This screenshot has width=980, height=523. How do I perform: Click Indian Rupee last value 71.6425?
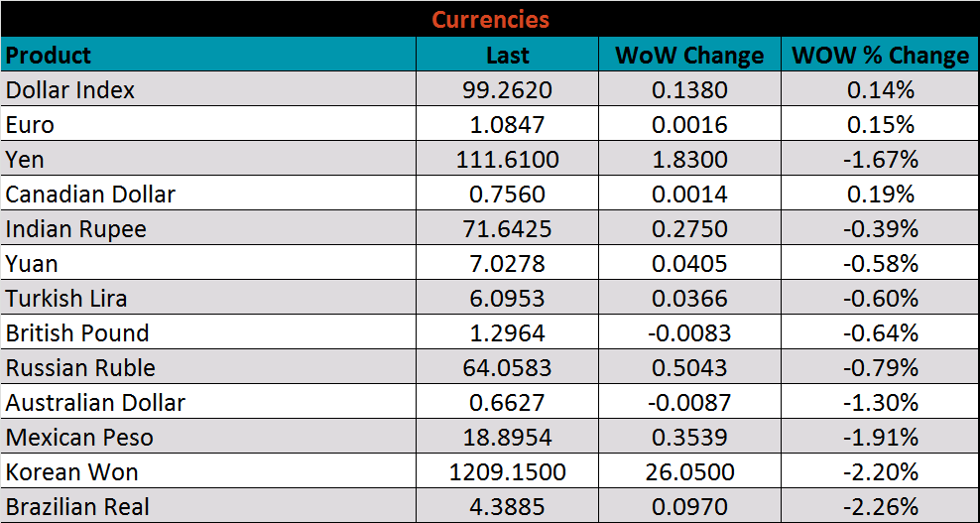pos(507,229)
